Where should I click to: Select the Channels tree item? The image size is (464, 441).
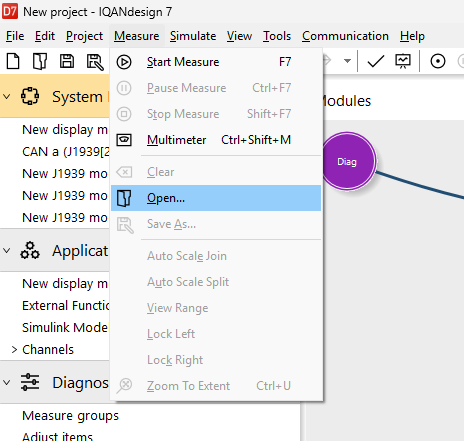48,350
